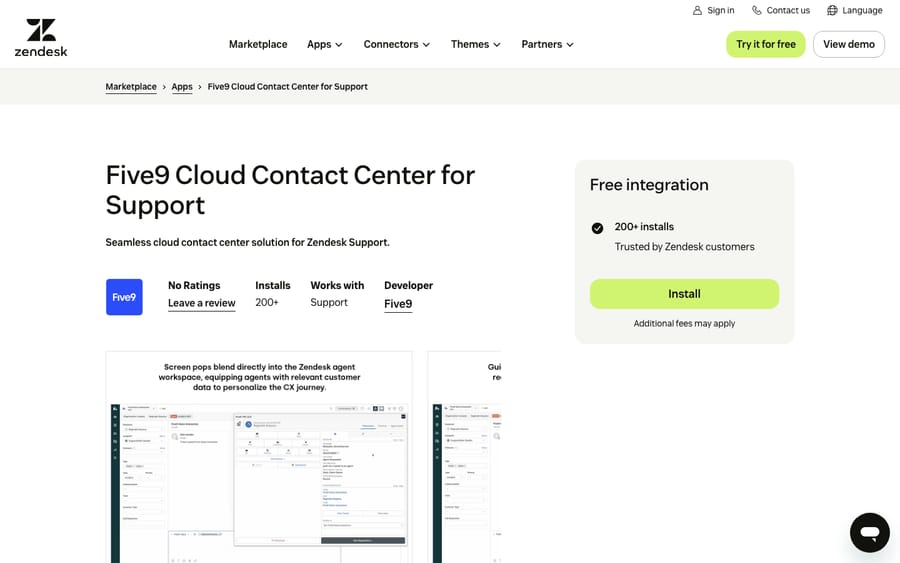The width and height of the screenshot is (900, 563).
Task: Click the green Install button
Action: 684,294
